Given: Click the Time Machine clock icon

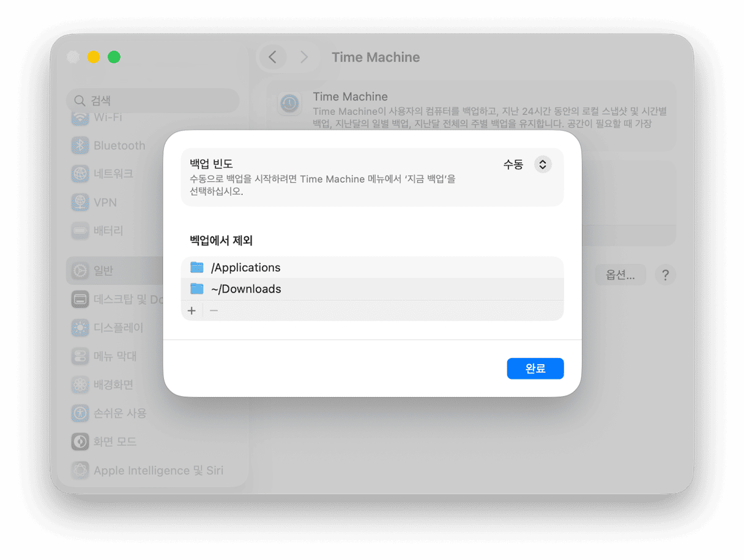Looking at the screenshot, I should 290,103.
